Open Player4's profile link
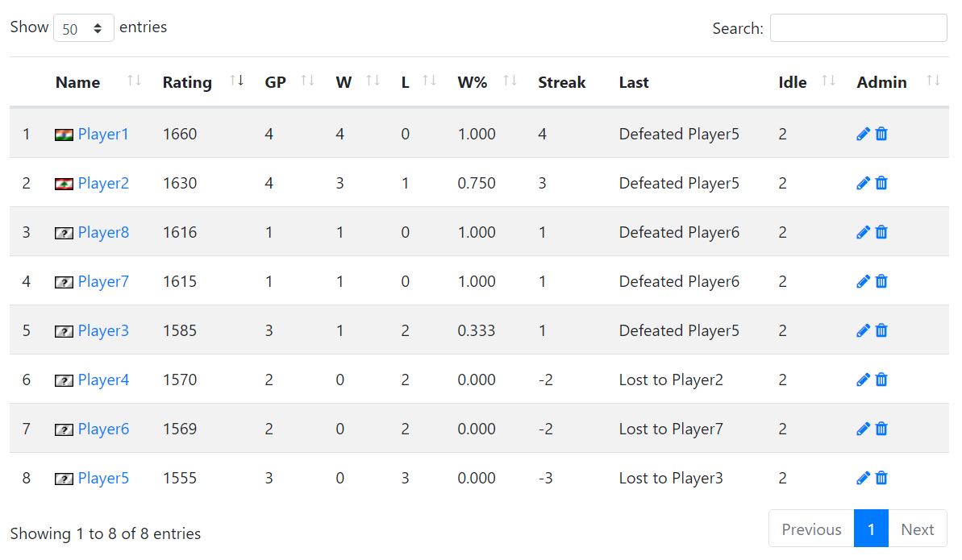 point(102,380)
